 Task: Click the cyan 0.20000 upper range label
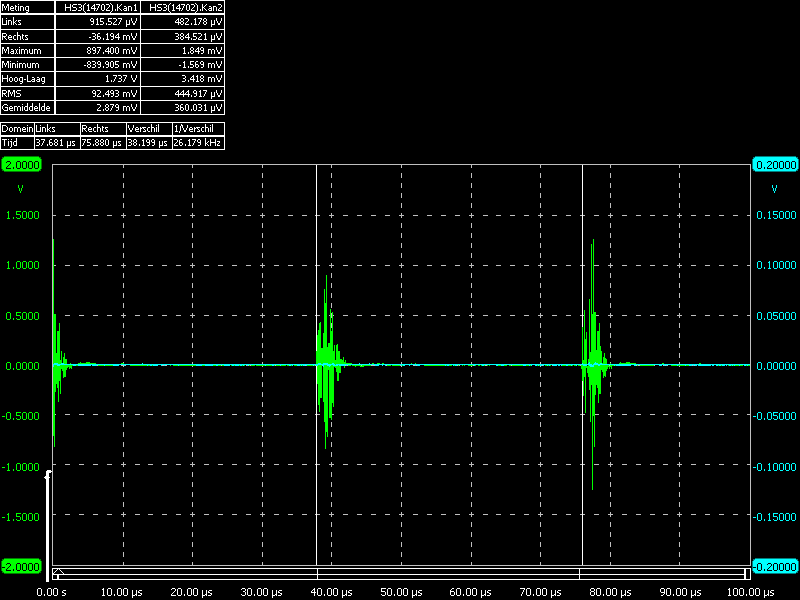774,165
